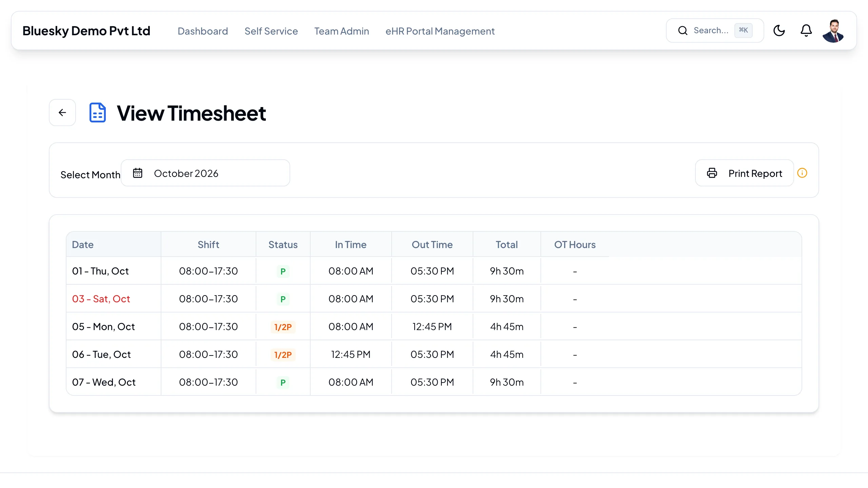
Task: Click the 1/2P status badge for 06 Oct
Action: (283, 355)
